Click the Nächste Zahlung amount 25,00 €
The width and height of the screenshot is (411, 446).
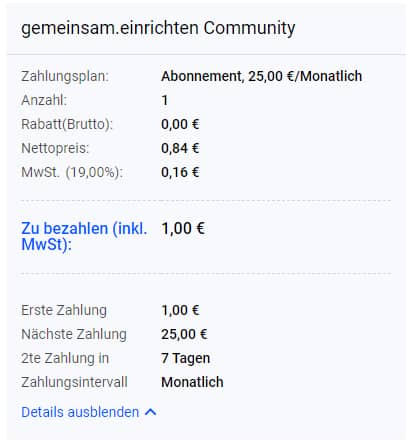pyautogui.click(x=184, y=334)
